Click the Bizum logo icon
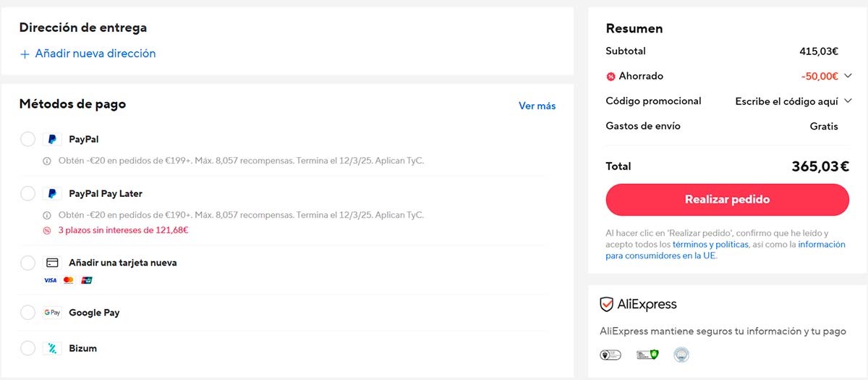Image resolution: width=868 pixels, height=380 pixels. 52,348
